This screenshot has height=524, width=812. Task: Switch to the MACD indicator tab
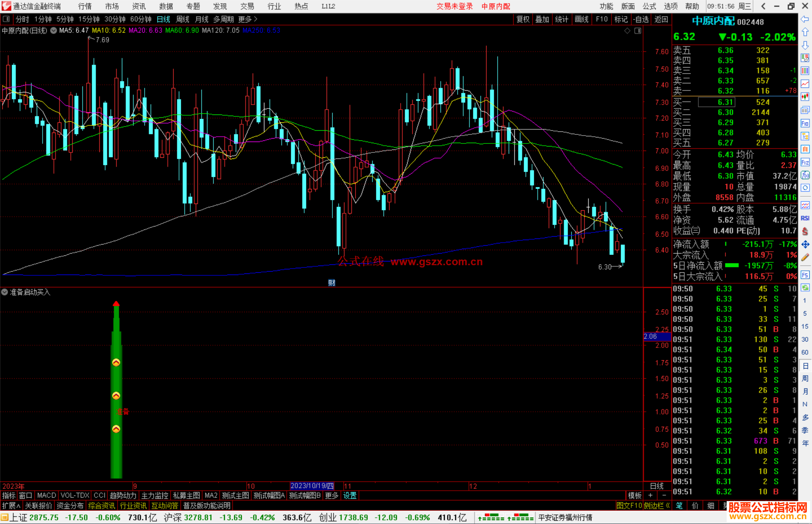click(46, 496)
